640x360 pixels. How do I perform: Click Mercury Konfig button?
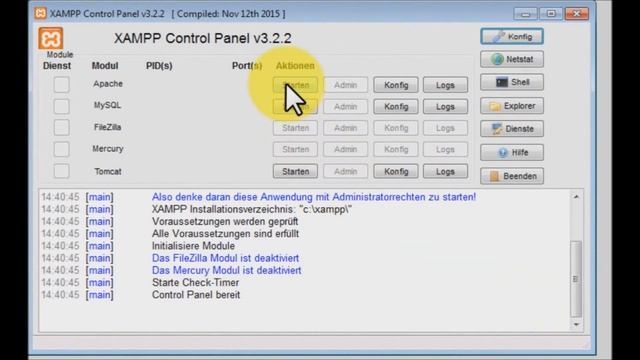[x=396, y=149]
